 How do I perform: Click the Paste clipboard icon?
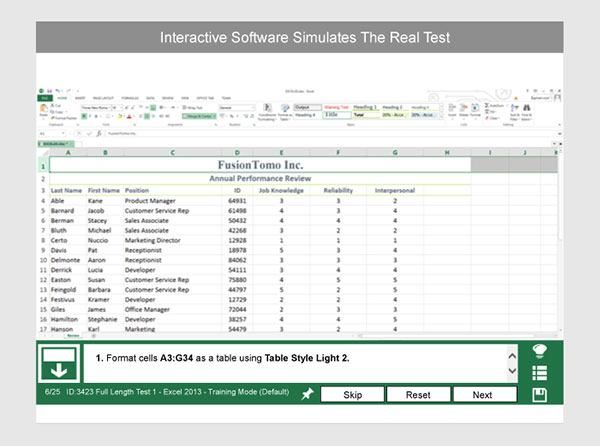[x=44, y=108]
